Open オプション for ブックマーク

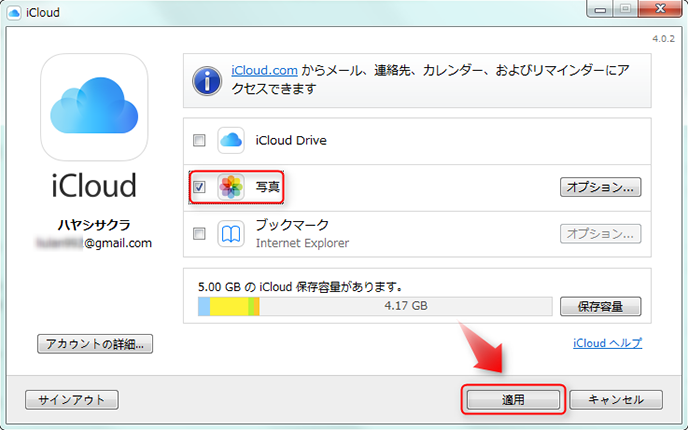click(600, 234)
